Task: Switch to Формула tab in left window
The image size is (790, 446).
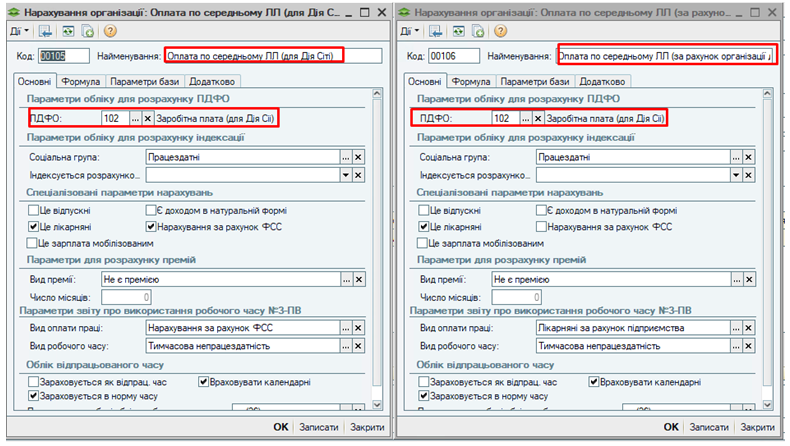Action: 82,81
